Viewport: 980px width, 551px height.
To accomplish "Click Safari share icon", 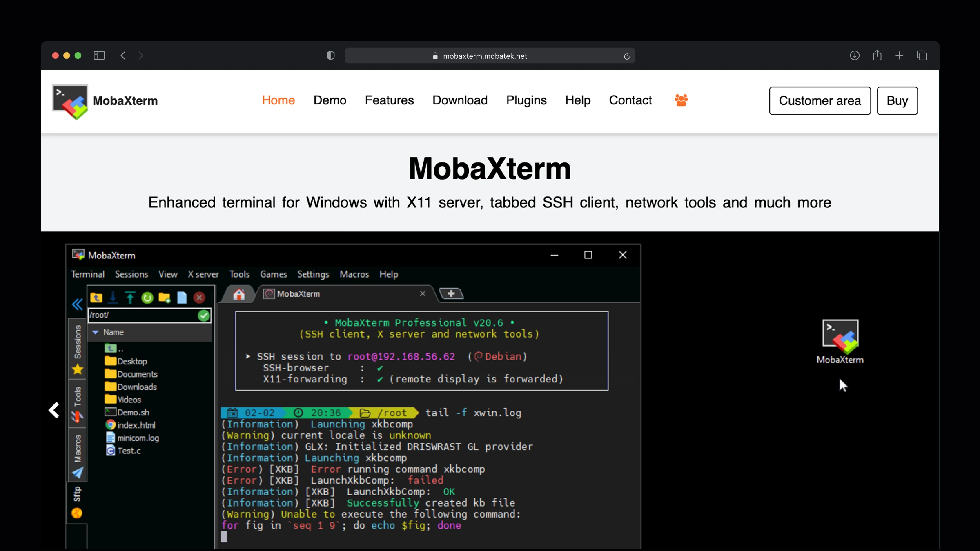I will click(x=877, y=55).
